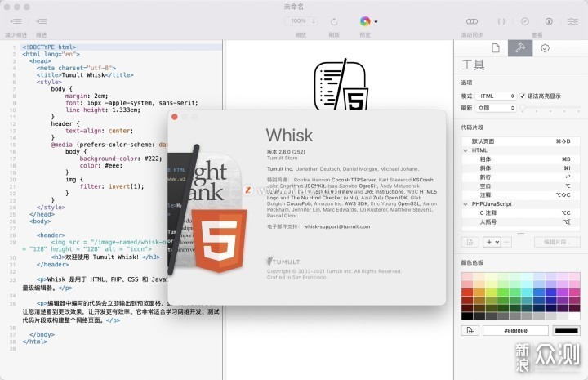Toggle the 语法高亮显示 checkbox
Screen dimensions: 588x380
tap(523, 96)
